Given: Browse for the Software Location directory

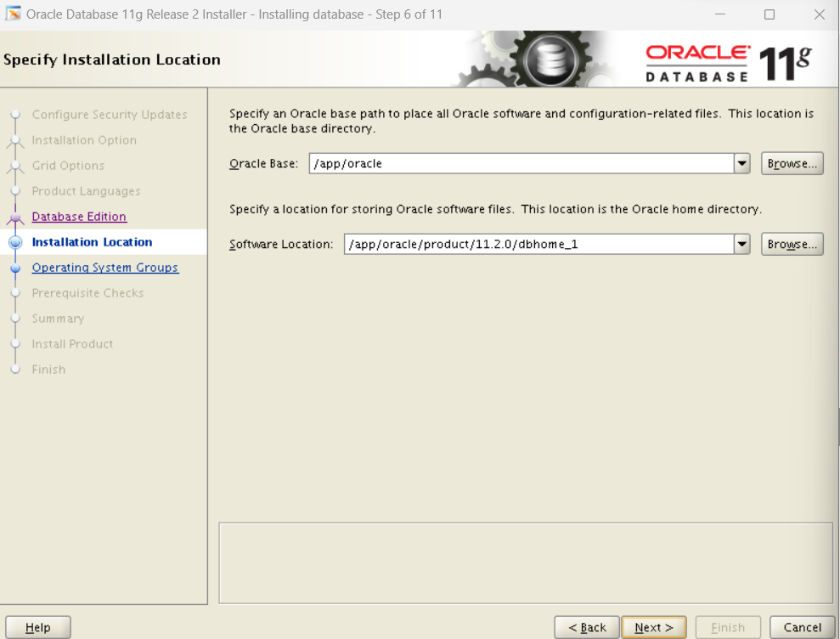Looking at the screenshot, I should click(792, 245).
